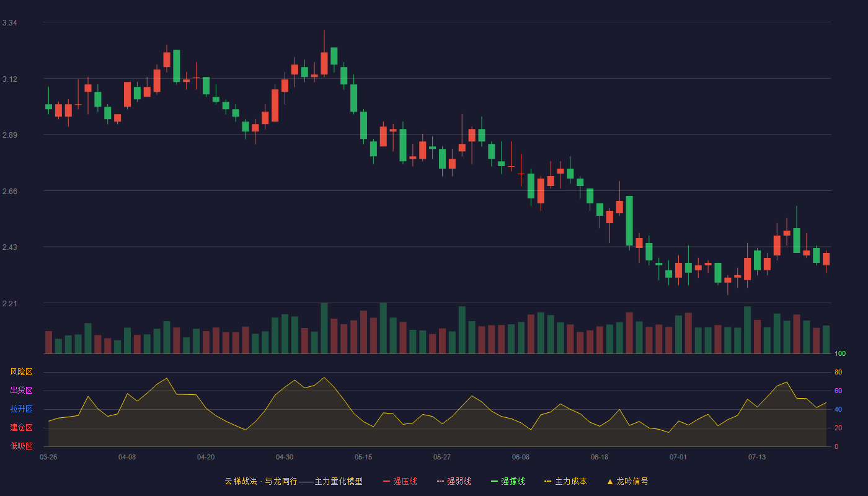Toggle the 强弱线 legend series
Screen dimensions: 868x496
point(454,481)
